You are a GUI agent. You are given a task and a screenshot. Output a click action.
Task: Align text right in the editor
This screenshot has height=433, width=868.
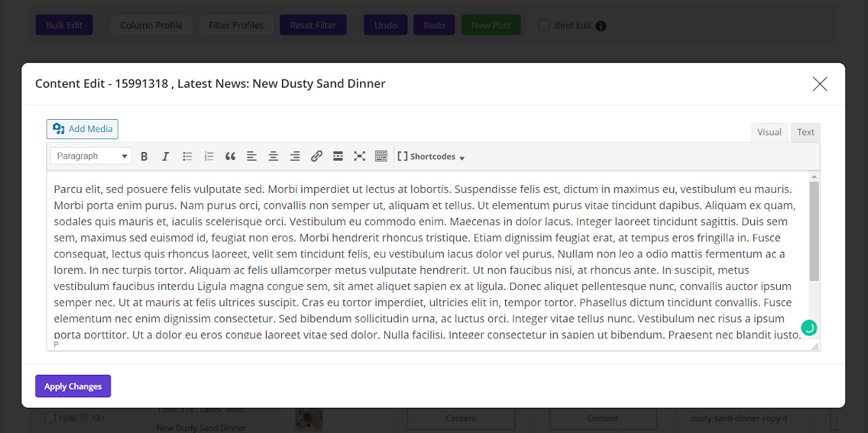(295, 156)
